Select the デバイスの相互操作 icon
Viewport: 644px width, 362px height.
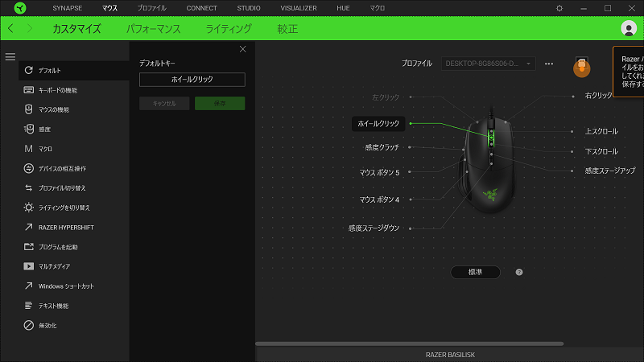(x=28, y=168)
